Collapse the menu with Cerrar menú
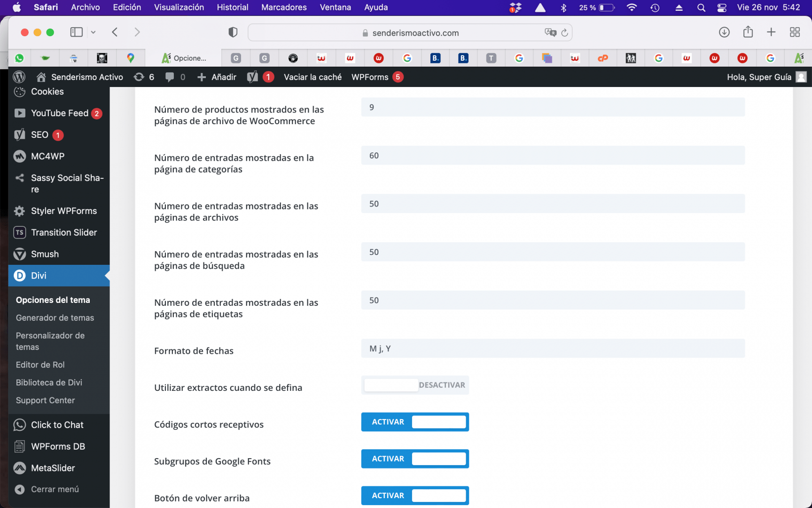 55,489
